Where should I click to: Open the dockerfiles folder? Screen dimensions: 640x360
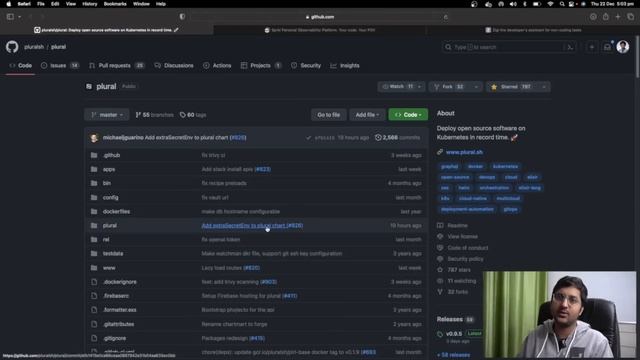[116, 211]
